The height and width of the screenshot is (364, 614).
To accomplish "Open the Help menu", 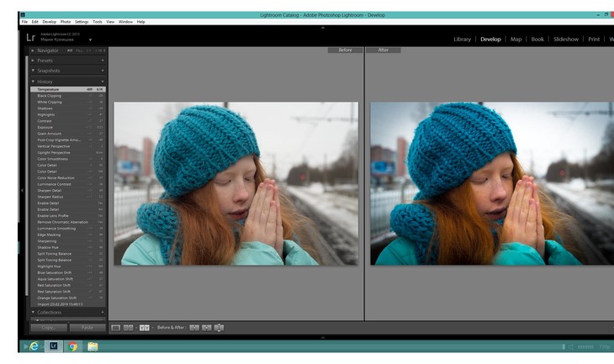I will tap(141, 22).
